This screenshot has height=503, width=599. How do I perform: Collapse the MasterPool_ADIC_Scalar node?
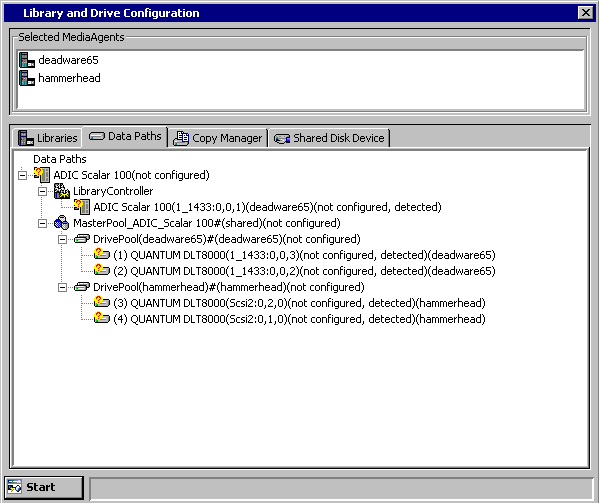click(42, 223)
